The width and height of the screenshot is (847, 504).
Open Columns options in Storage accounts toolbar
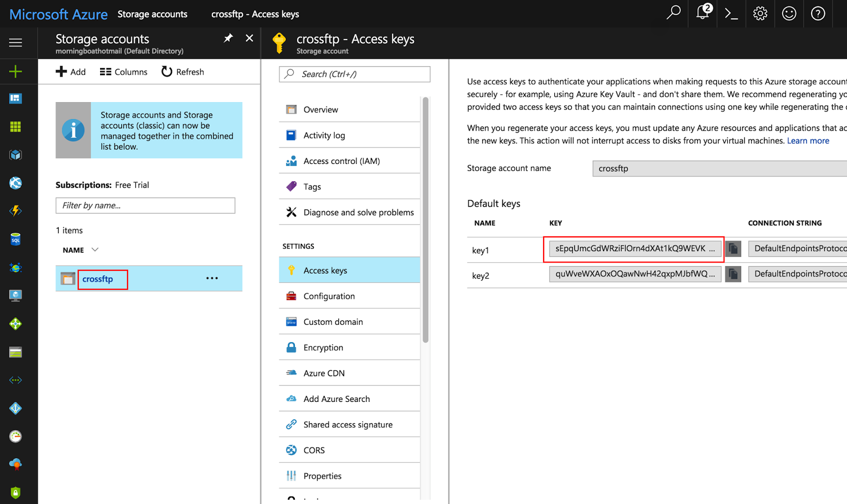123,71
